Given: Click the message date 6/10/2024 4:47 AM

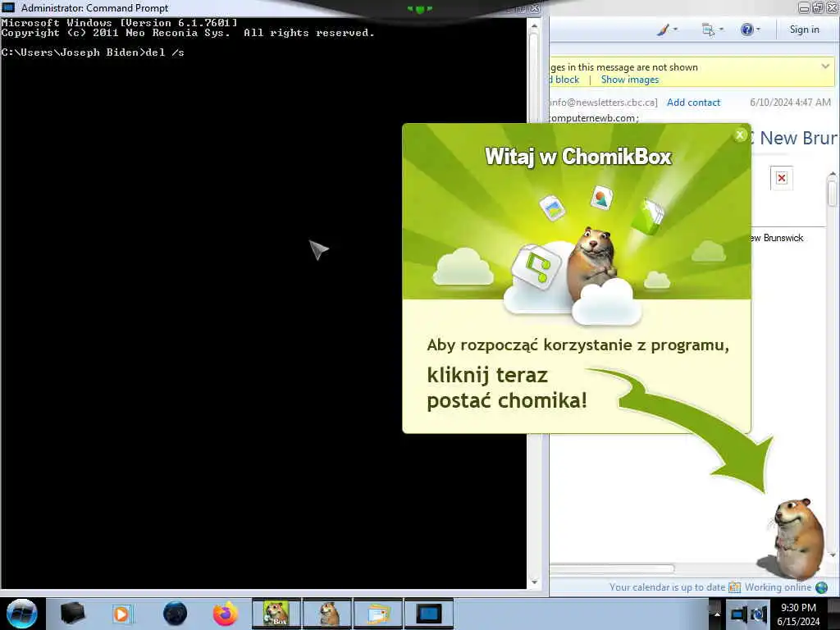Looking at the screenshot, I should pos(790,103).
